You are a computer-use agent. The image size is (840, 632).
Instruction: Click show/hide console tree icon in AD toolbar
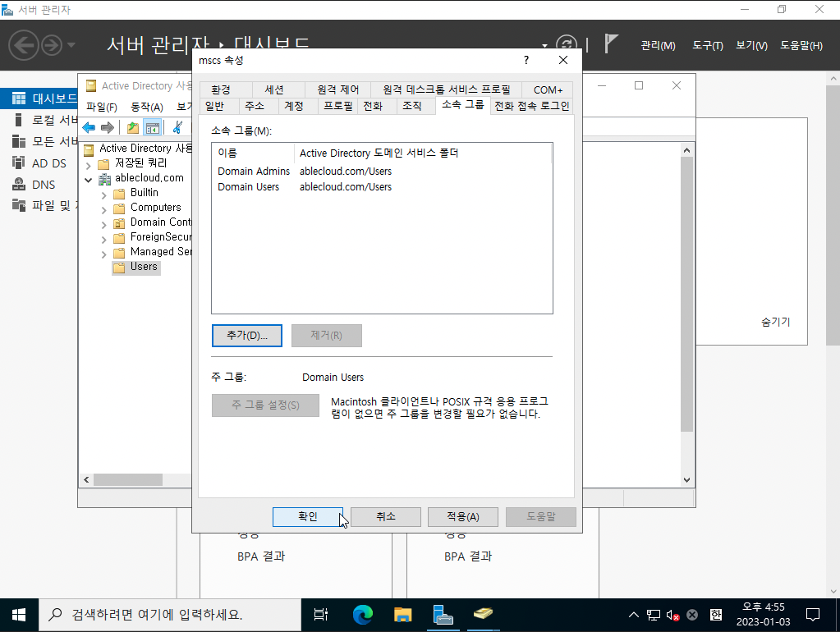[x=153, y=127]
